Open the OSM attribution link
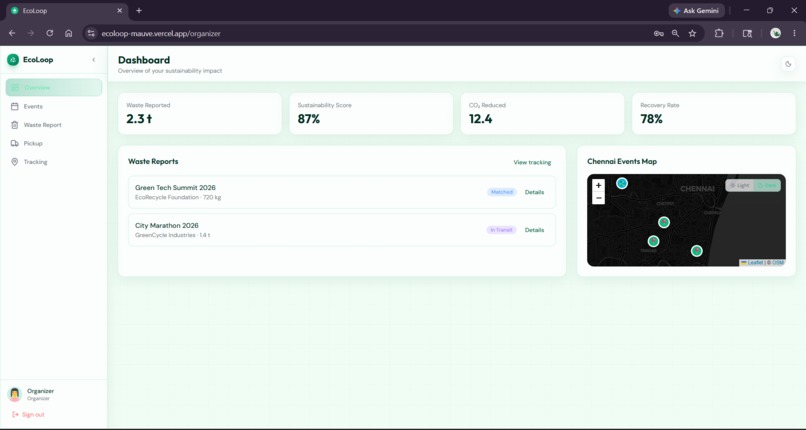The width and height of the screenshot is (806, 430). tap(778, 263)
